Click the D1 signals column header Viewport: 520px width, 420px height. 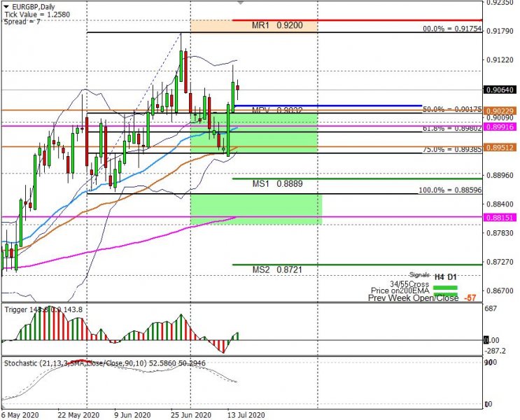[453, 276]
